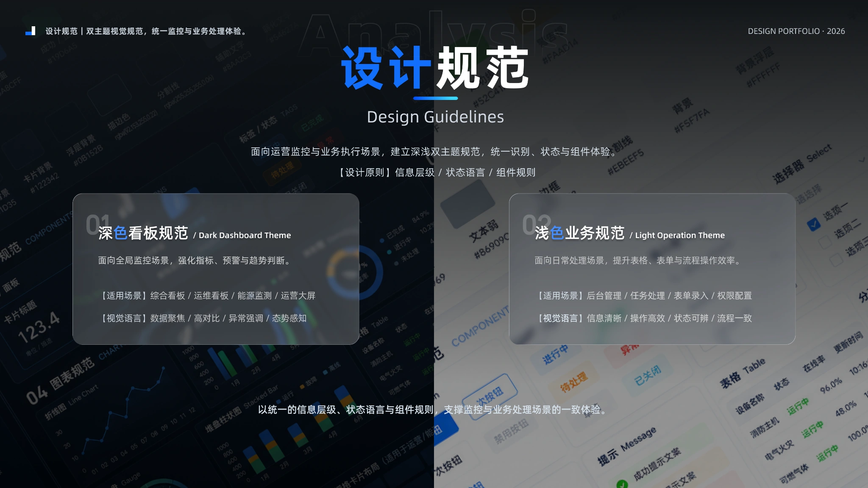Click the large 设计规范 main title

click(x=435, y=68)
